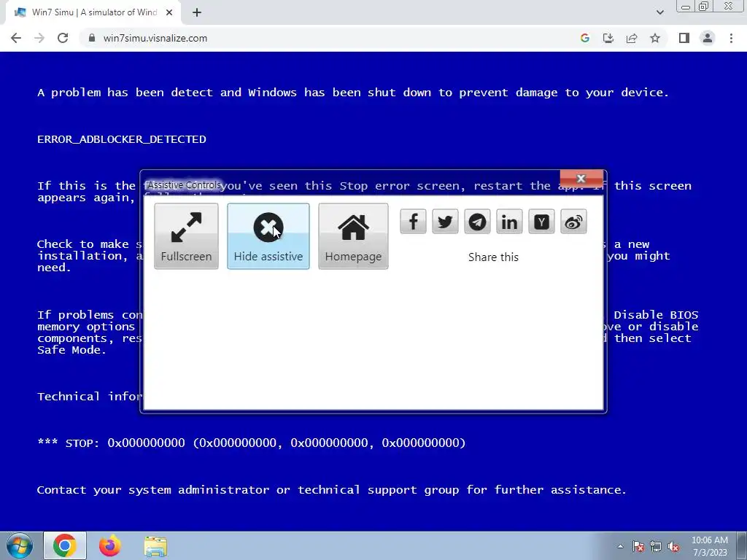
Task: Click the ERROR_ADBLOCKER_DETECTED text
Action: click(x=122, y=139)
